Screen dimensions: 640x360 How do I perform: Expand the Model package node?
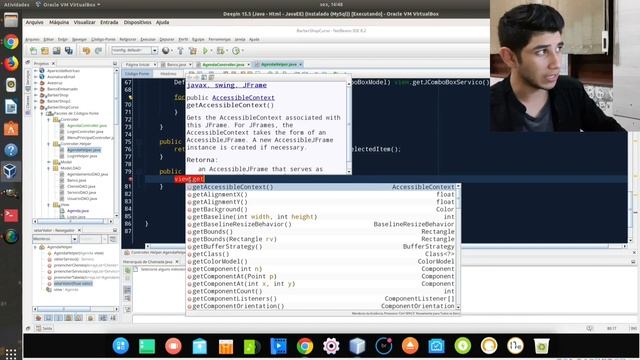tap(49, 162)
